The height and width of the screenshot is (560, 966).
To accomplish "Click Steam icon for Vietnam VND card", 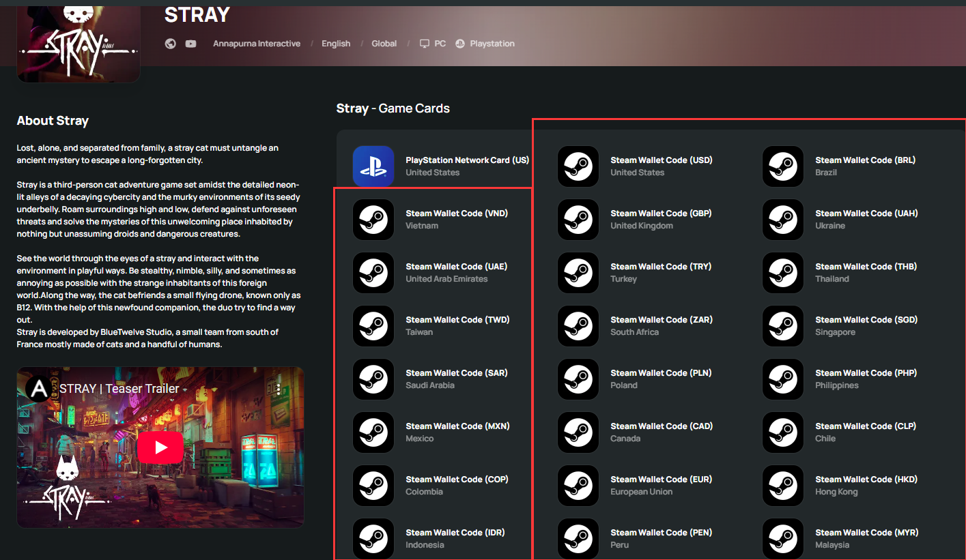I will [373, 220].
